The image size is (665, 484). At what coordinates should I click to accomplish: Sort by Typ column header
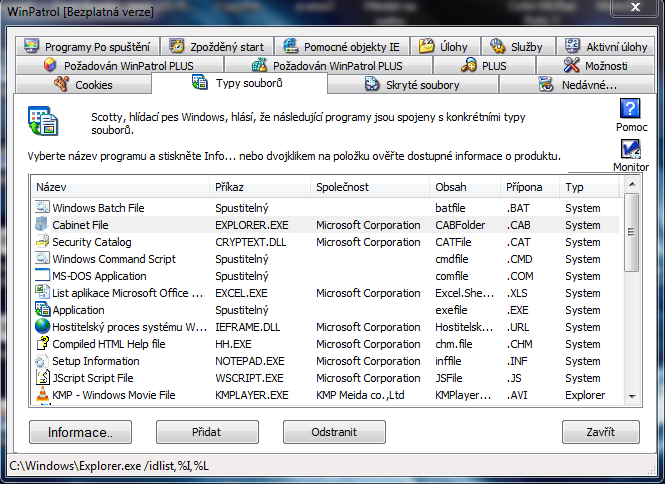(589, 187)
